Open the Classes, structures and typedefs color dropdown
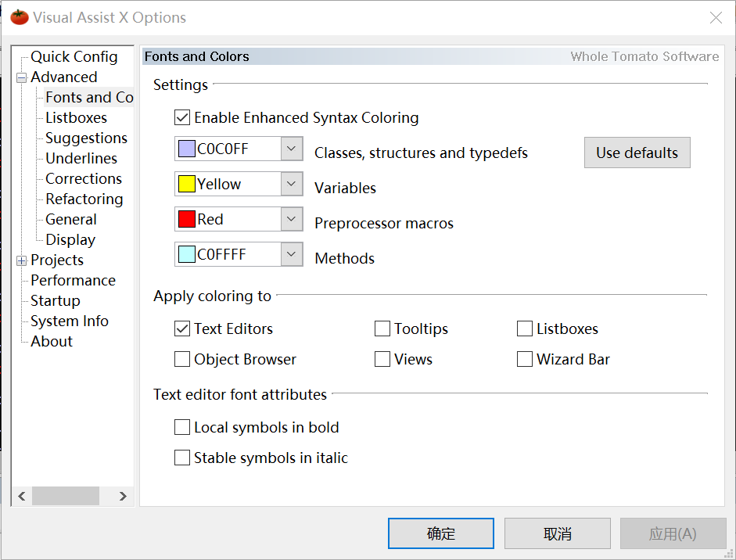The image size is (736, 560). [x=291, y=149]
